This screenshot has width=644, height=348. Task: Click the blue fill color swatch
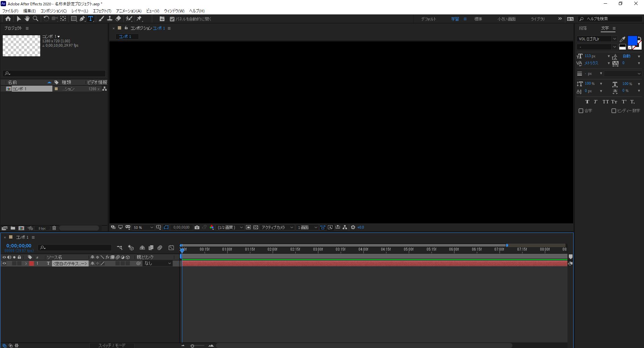[632, 41]
